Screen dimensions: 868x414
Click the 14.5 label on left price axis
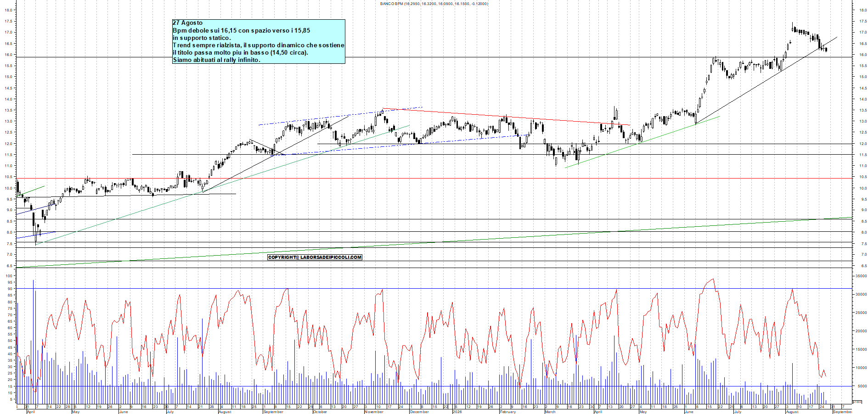click(9, 88)
